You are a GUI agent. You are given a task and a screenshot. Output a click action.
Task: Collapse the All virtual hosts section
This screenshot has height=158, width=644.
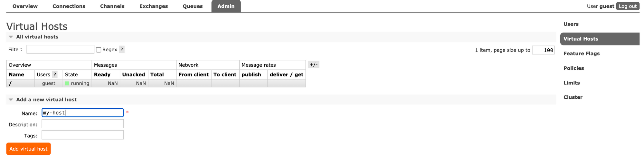[x=11, y=37]
